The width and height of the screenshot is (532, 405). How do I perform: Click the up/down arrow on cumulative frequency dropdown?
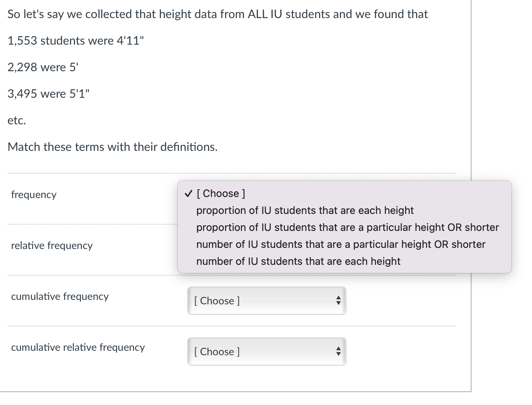(x=338, y=301)
